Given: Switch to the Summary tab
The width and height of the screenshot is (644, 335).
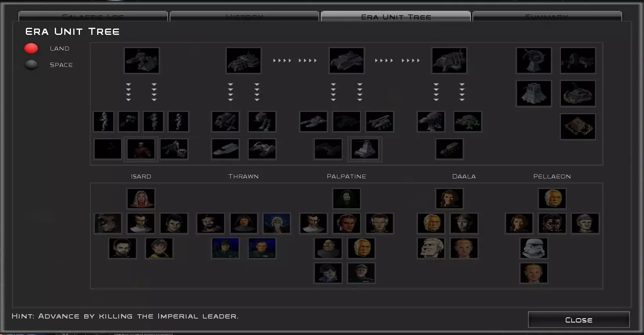Looking at the screenshot, I should click(547, 17).
